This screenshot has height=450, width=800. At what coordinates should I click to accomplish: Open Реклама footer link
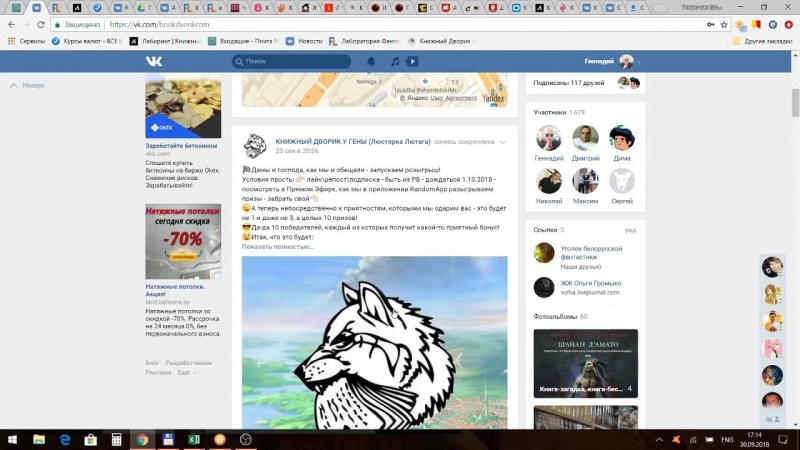click(x=158, y=372)
